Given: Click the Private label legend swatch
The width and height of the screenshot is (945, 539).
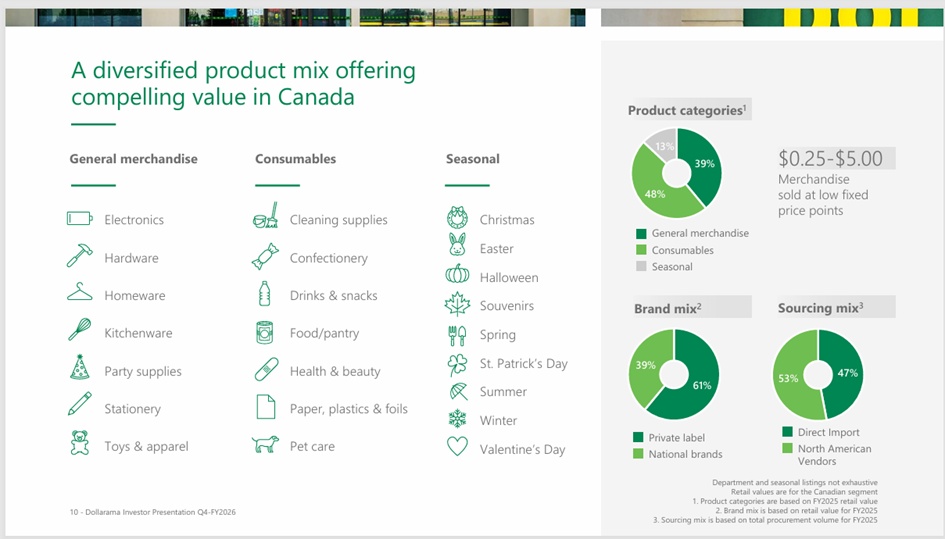Looking at the screenshot, I should [638, 437].
